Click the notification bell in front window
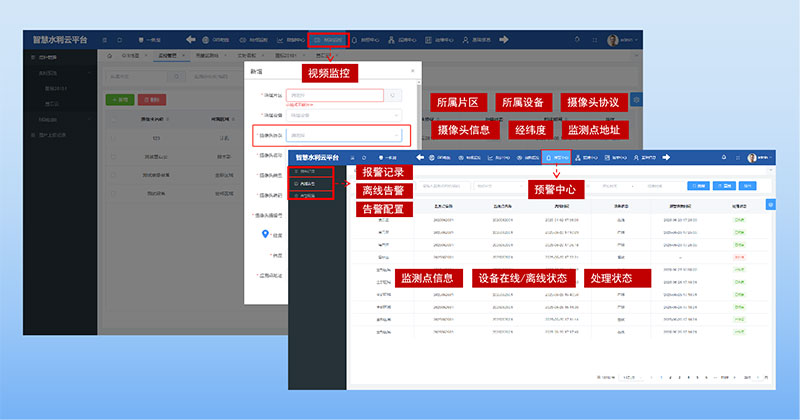This screenshot has height=420, width=800. point(723,157)
